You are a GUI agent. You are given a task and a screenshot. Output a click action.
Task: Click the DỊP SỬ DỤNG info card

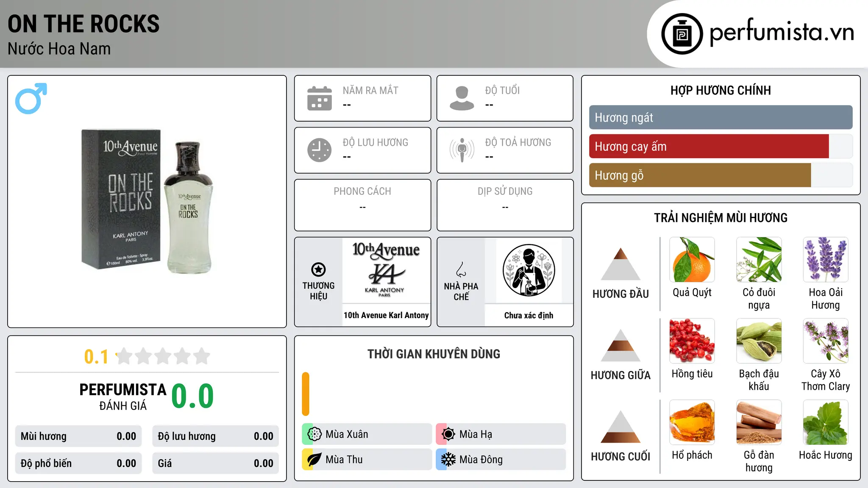[505, 205]
